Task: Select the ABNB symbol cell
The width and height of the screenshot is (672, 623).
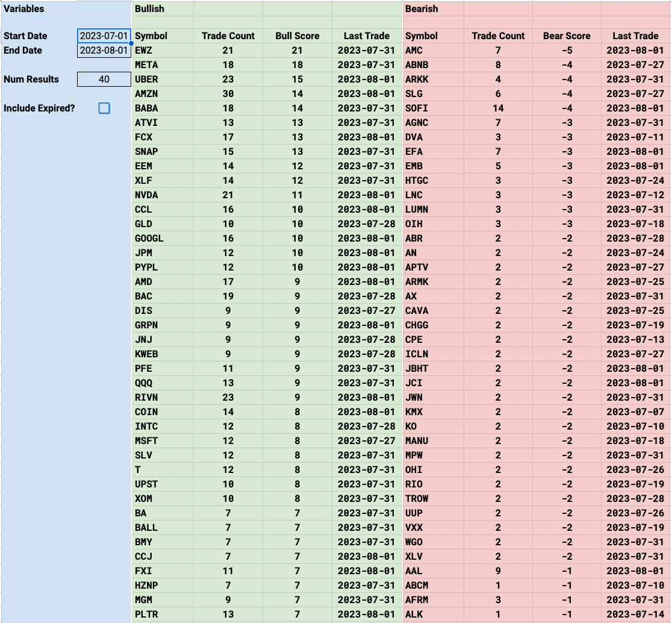Action: (434, 65)
